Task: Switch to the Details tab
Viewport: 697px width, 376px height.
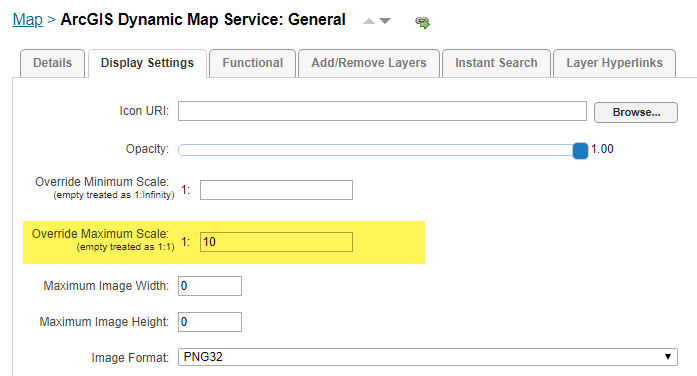Action: pyautogui.click(x=52, y=63)
